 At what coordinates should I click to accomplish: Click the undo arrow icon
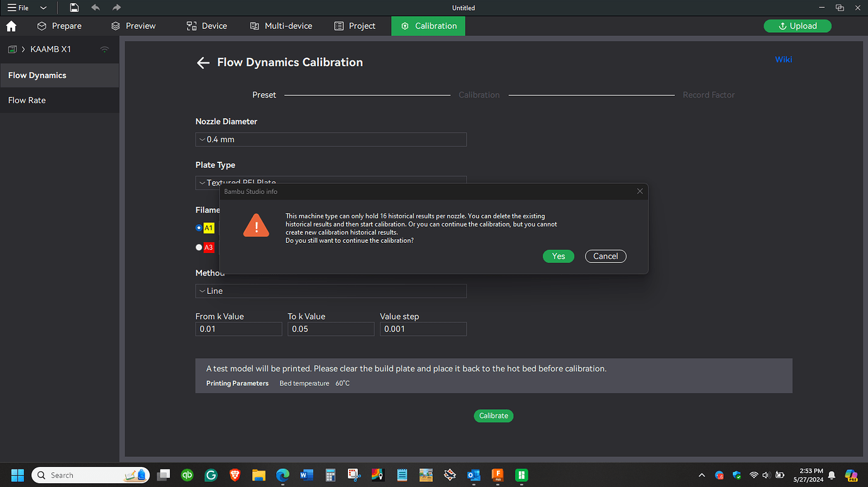[x=96, y=8]
